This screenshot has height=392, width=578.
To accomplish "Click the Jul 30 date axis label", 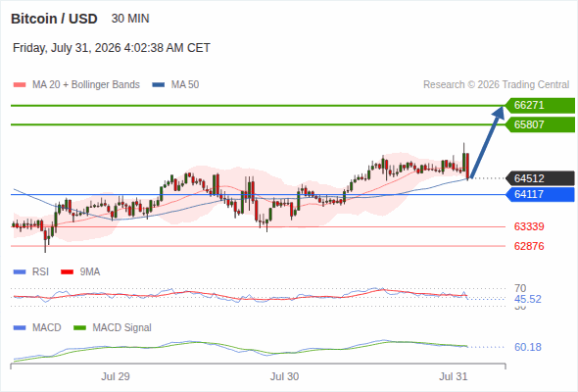I will click(284, 376).
